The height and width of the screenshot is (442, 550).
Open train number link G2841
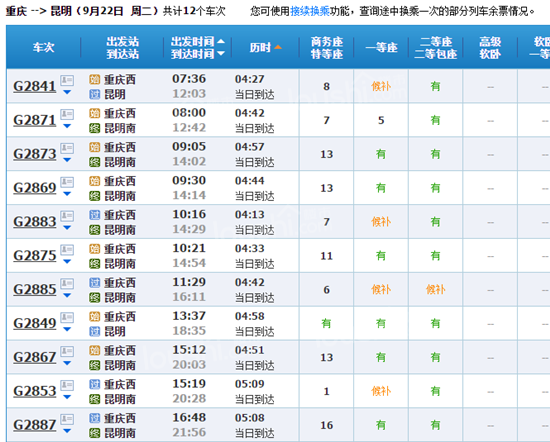point(34,86)
